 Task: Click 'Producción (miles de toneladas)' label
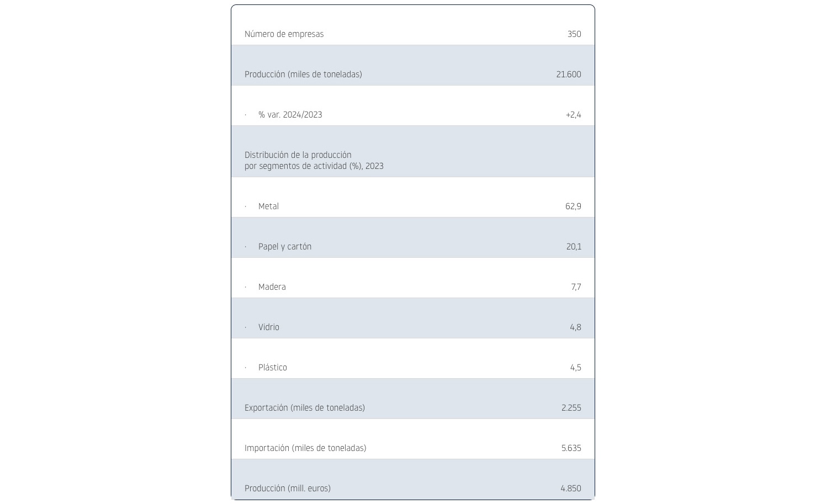(303, 75)
